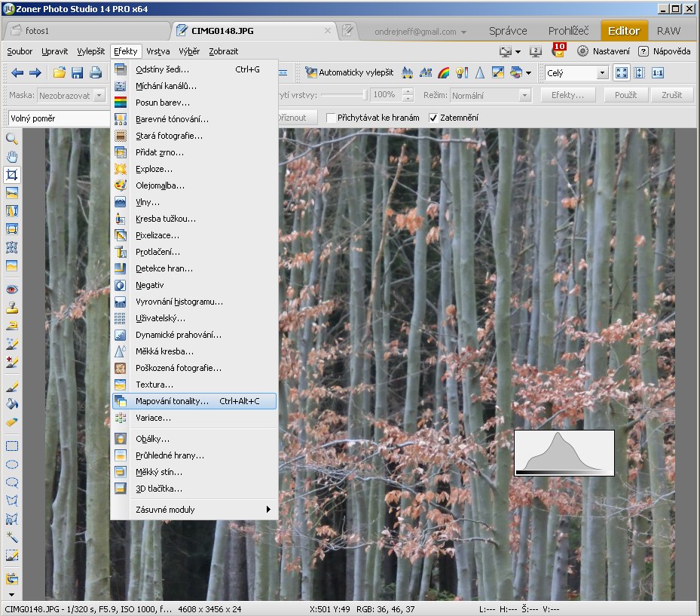Open Nastavení settings
Image resolution: width=700 pixels, height=616 pixels.
click(x=604, y=51)
